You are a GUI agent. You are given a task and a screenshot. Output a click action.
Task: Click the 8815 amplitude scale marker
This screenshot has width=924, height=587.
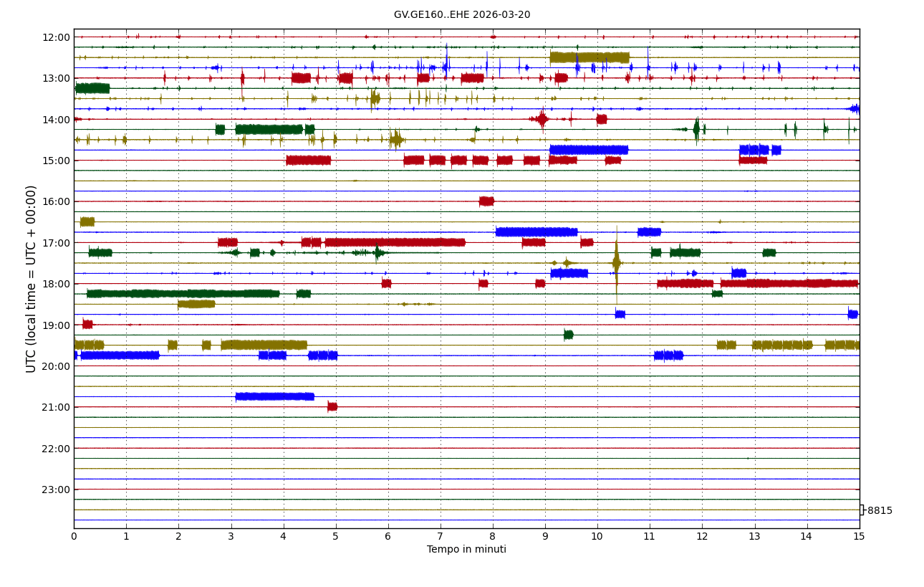click(x=879, y=511)
